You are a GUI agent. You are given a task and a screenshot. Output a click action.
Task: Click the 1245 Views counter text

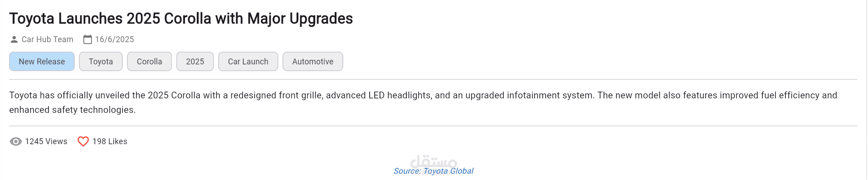pos(46,141)
